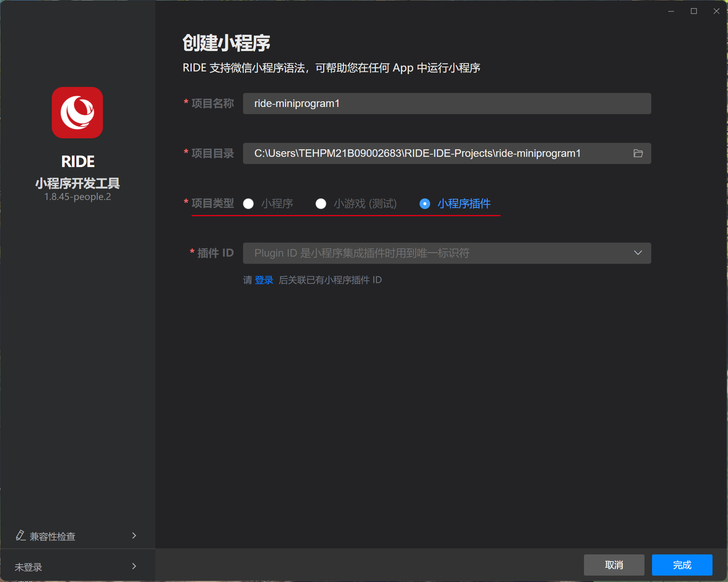The width and height of the screenshot is (728, 582).
Task: Click the 登录 link
Action: tap(264, 280)
